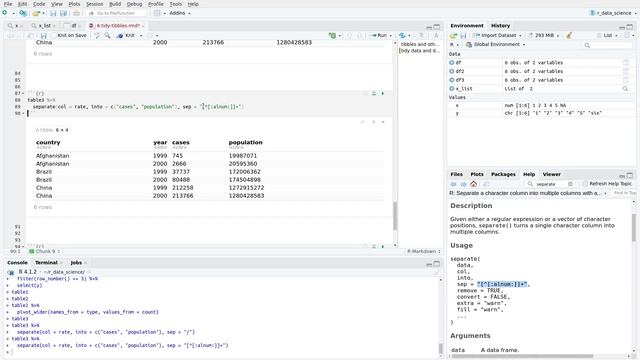Image resolution: width=640 pixels, height=360 pixels.
Task: Open Import Dataset dropdown
Action: pyautogui.click(x=497, y=36)
